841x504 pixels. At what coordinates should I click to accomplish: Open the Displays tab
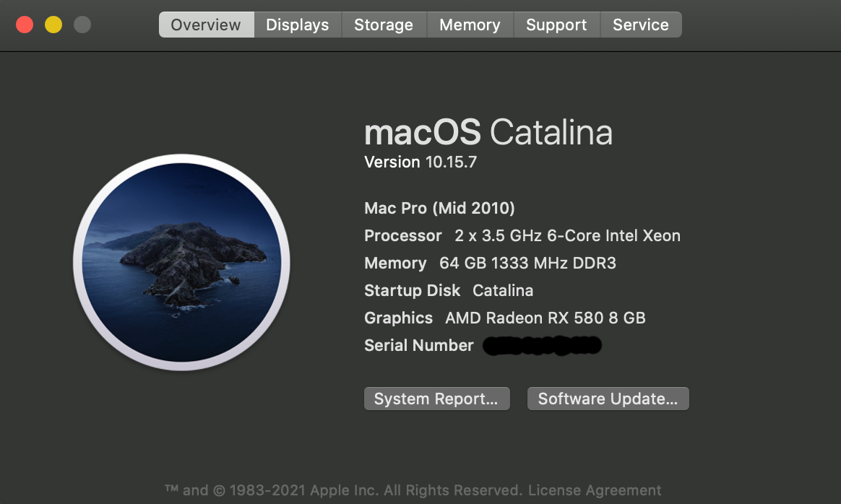pos(297,25)
